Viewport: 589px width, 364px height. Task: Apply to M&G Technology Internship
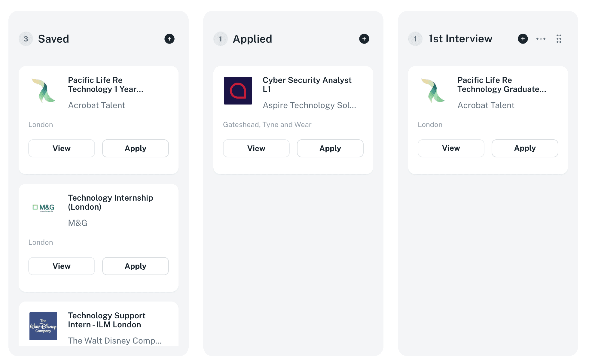pyautogui.click(x=136, y=266)
